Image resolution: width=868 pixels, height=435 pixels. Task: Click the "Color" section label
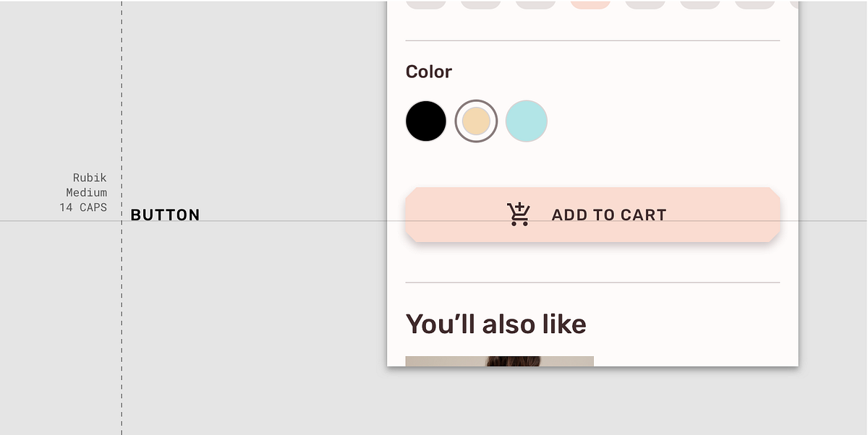pyautogui.click(x=429, y=72)
